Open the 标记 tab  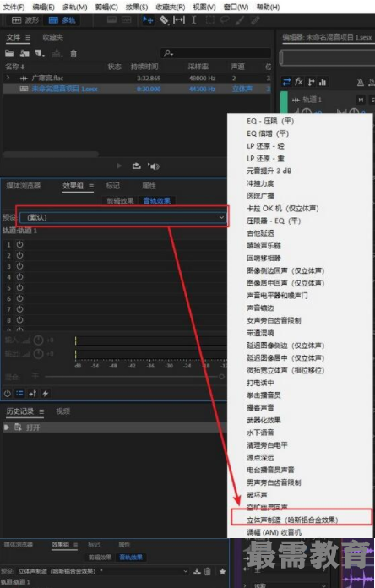tap(112, 186)
